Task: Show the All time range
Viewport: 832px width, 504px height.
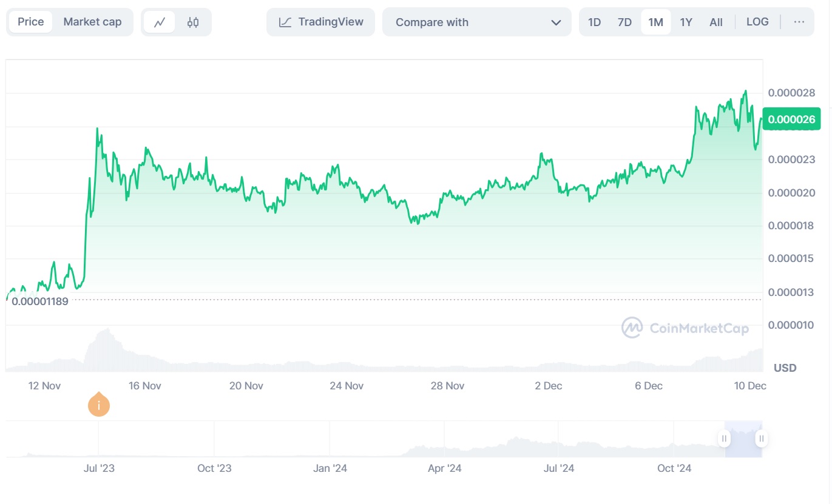Action: tap(716, 22)
